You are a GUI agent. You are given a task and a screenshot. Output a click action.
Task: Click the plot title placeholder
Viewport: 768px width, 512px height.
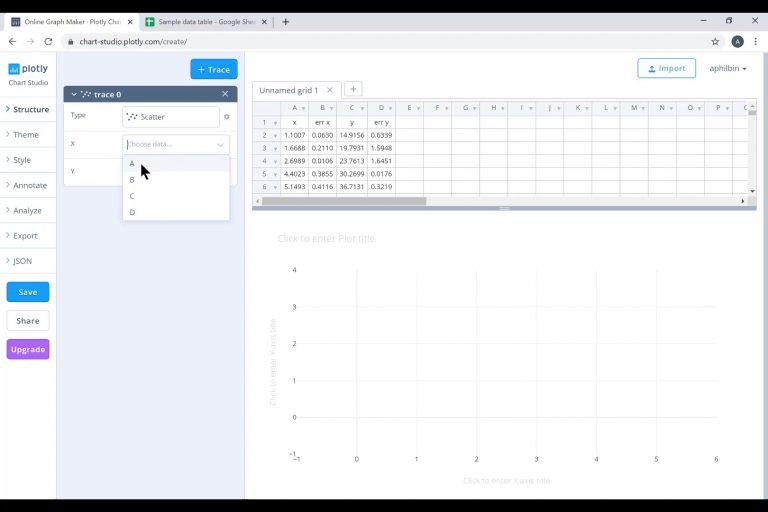click(326, 239)
